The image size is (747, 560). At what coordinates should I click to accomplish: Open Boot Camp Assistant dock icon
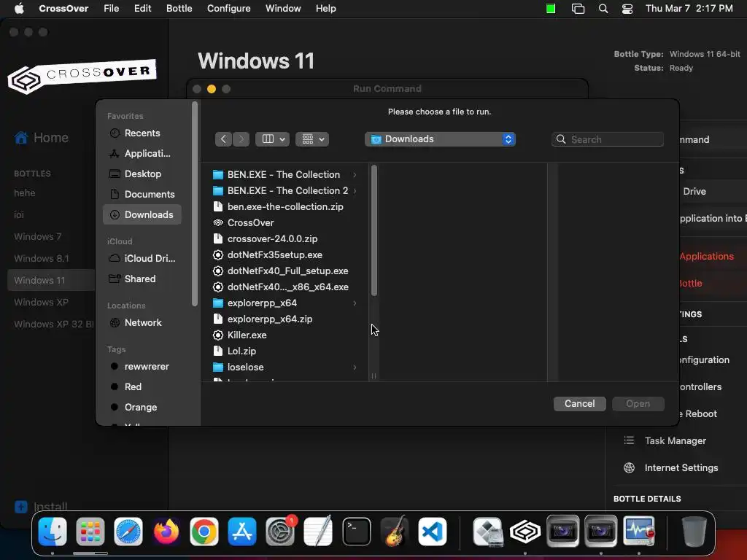[x=487, y=531]
